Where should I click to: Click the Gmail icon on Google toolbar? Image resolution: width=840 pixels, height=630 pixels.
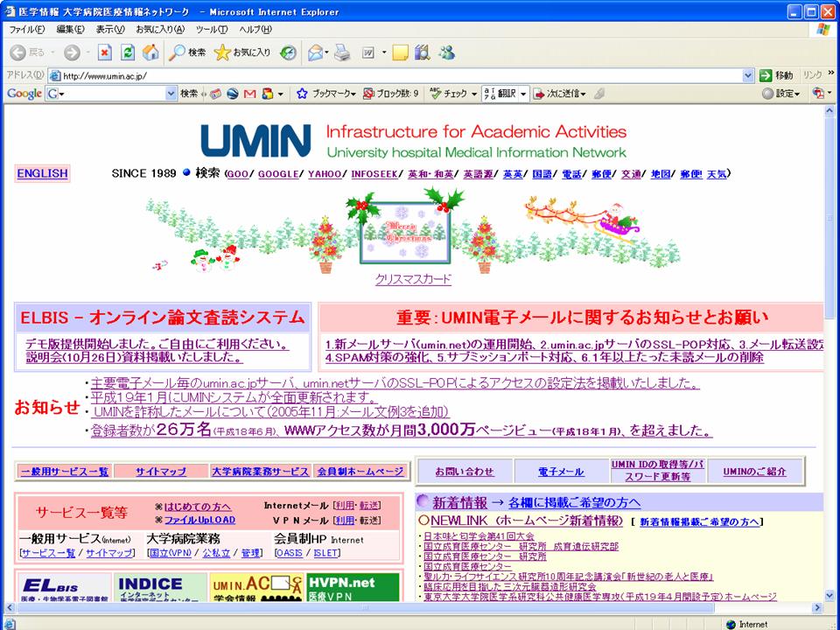point(249,94)
